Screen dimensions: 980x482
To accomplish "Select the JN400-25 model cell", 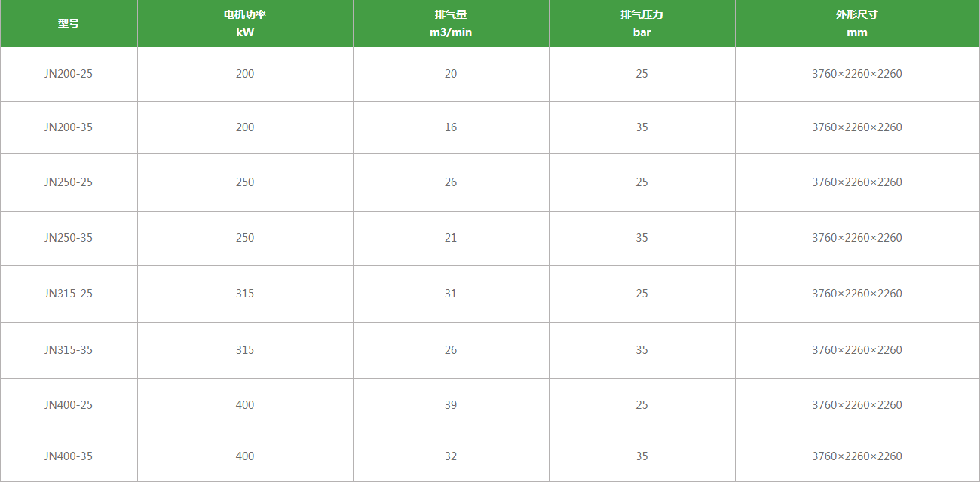I will point(69,405).
